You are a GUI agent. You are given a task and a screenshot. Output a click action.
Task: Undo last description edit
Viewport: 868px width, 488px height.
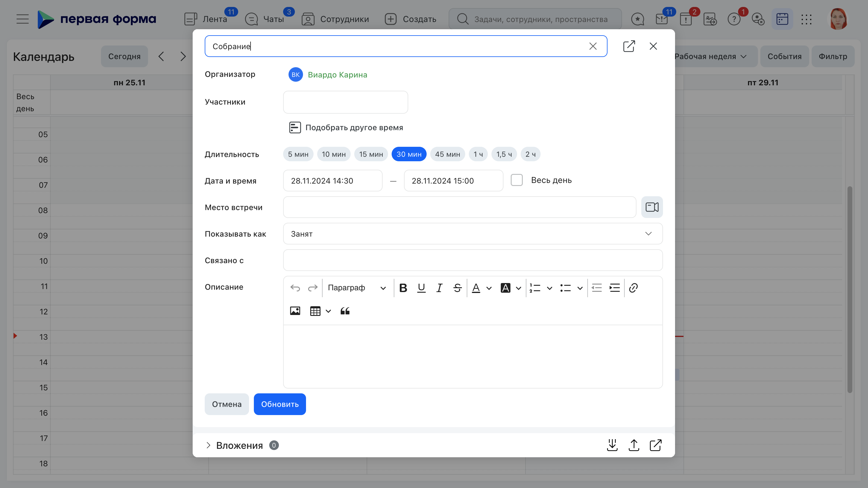295,288
